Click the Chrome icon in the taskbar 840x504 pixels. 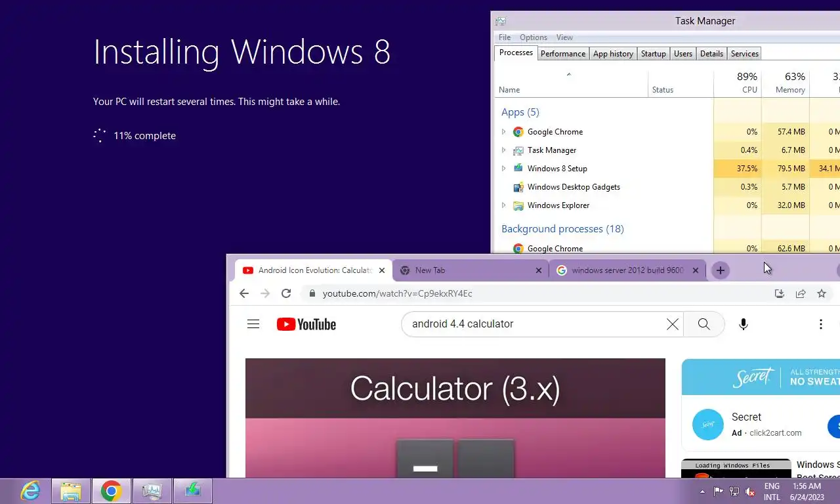[x=112, y=491]
